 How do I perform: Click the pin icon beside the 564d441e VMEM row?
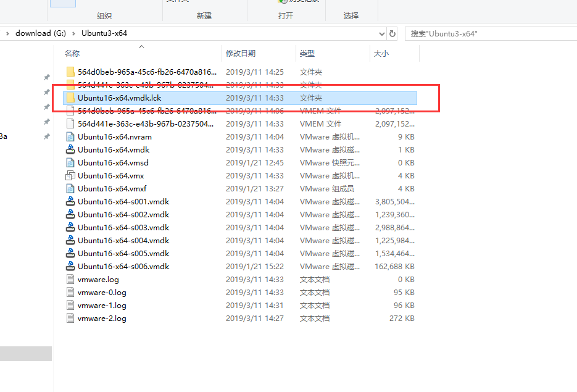(x=47, y=122)
